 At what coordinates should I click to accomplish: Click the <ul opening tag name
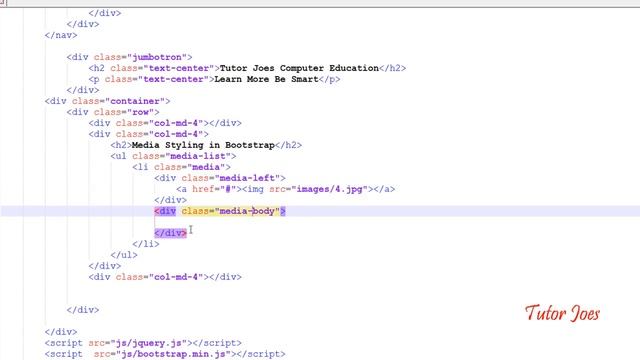[118, 156]
